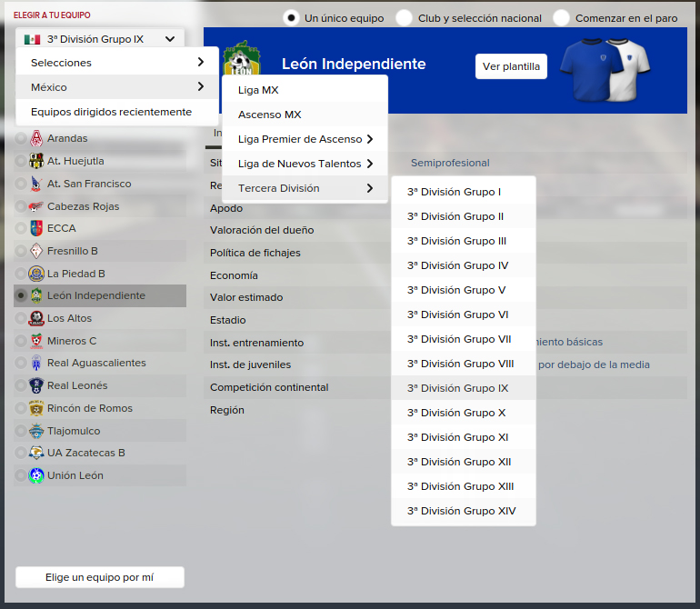Click the Unión León round badge

coord(36,475)
